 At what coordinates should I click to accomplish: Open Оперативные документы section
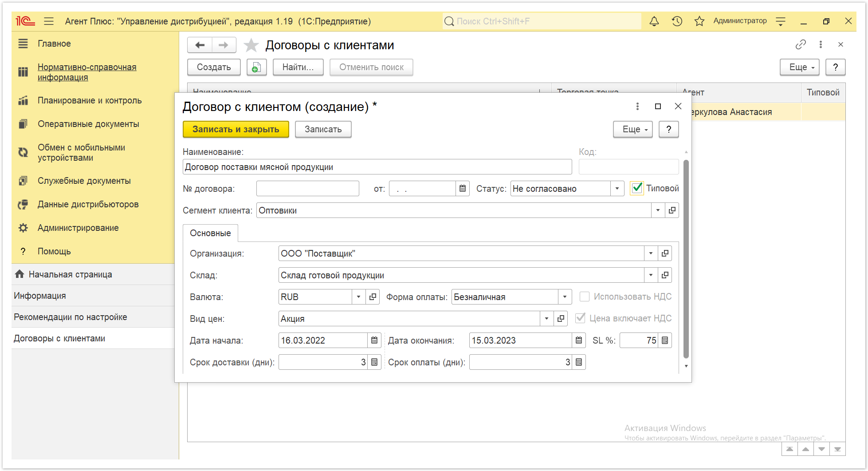pos(88,124)
